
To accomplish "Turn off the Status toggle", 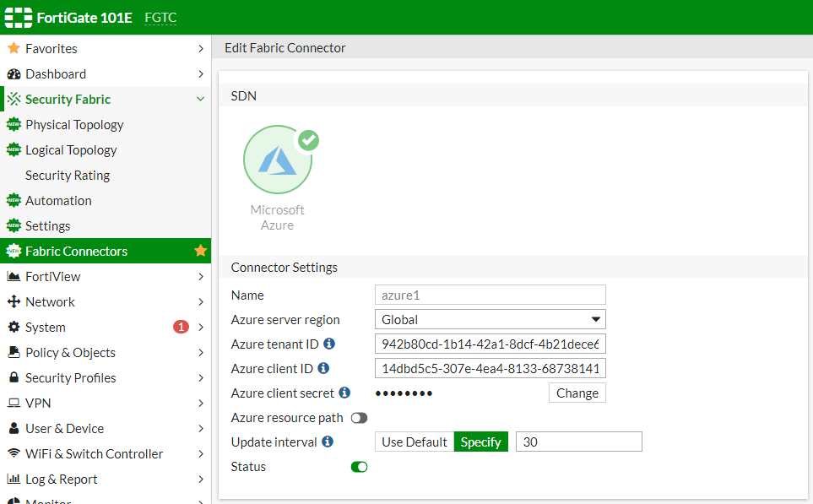I will (359, 467).
